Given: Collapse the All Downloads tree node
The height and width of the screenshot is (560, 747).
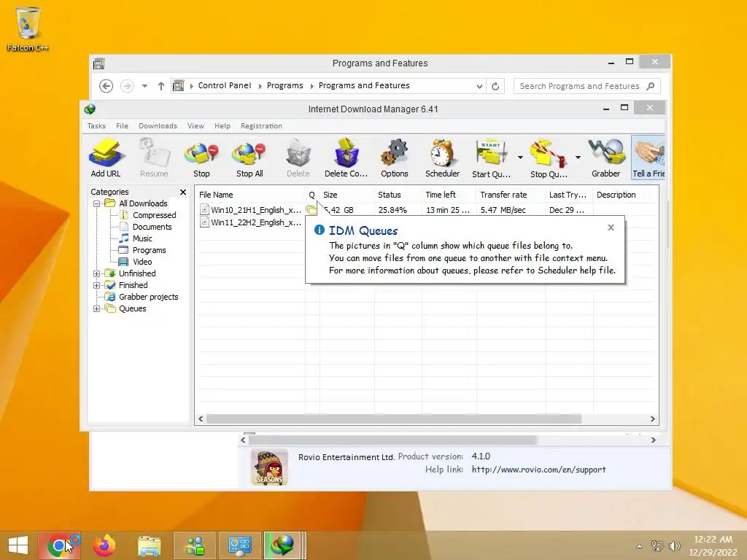Looking at the screenshot, I should (x=97, y=204).
